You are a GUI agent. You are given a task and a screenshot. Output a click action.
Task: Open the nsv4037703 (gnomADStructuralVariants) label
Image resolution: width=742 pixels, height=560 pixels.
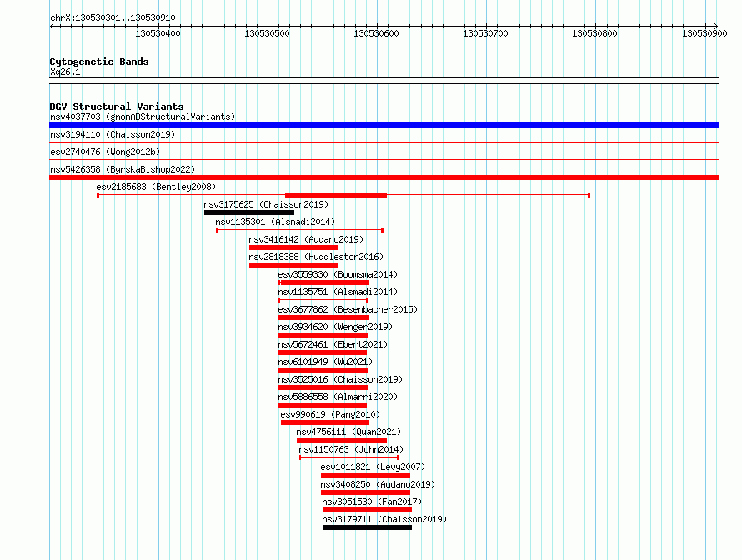[143, 117]
